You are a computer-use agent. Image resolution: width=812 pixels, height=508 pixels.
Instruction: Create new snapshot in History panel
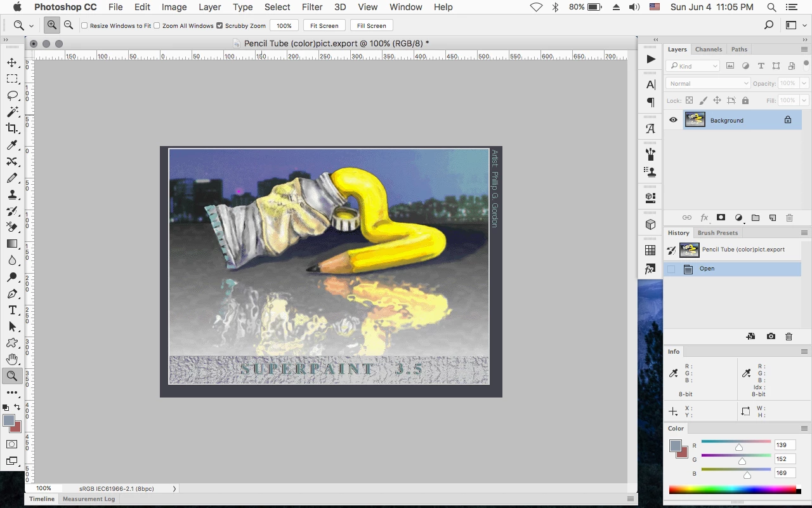[x=771, y=337]
